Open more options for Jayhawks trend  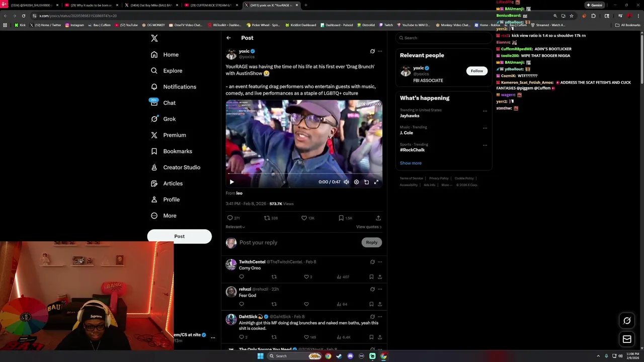[485, 111]
